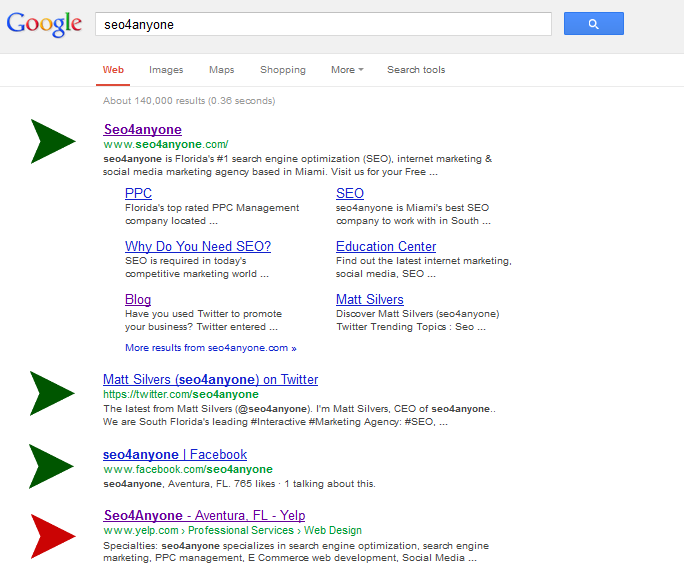Open Search tools options
This screenshot has height=575, width=684.
[416, 70]
